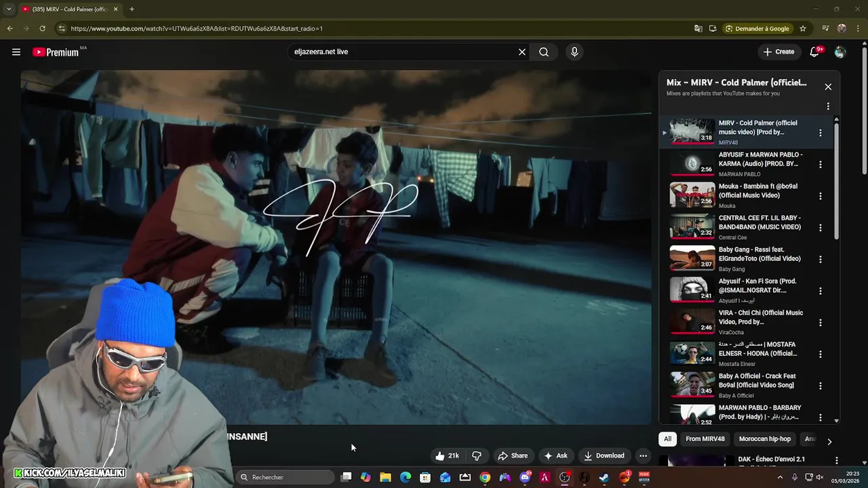Open Mix playlist options three-dot menu

[x=828, y=106]
